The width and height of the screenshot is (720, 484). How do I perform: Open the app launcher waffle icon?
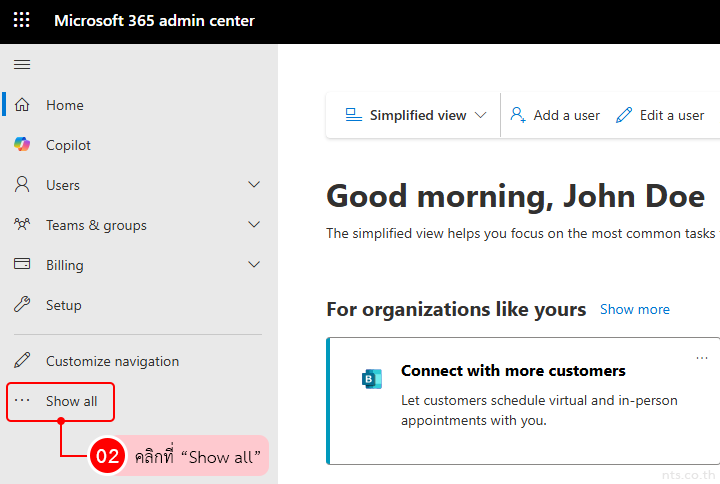tap(22, 20)
